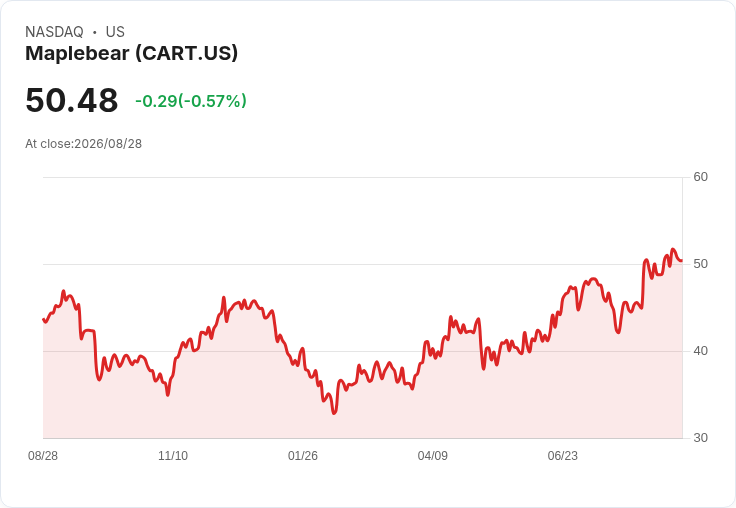Select the 50.48 current price
This screenshot has width=736, height=508.
pos(72,100)
